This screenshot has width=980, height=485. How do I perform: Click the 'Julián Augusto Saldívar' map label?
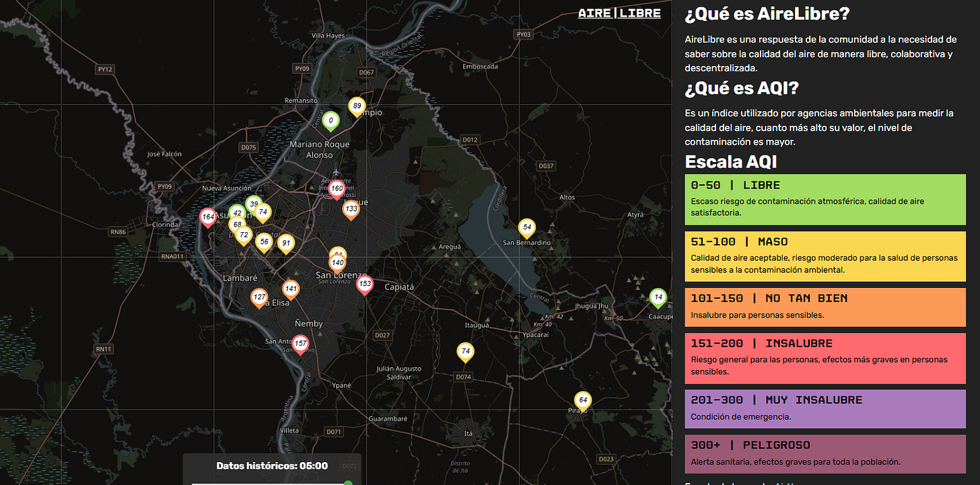pos(399,373)
